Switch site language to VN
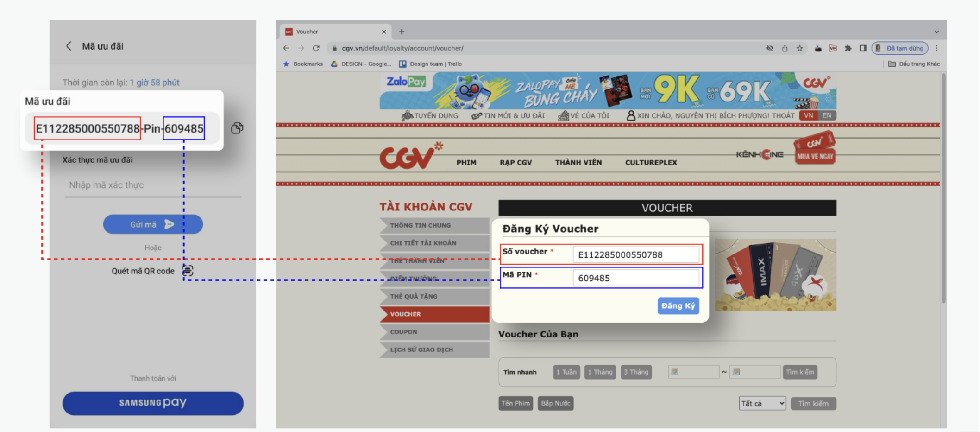Viewport: 980px width, 432px height. click(x=809, y=115)
